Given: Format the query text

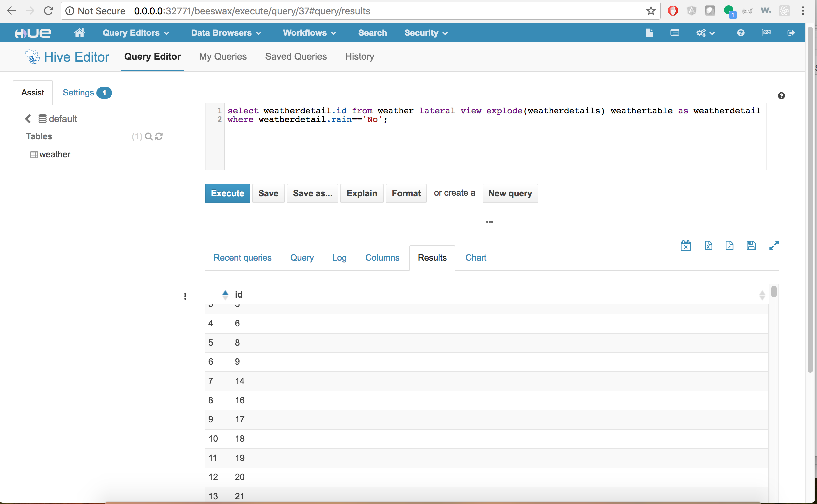Looking at the screenshot, I should point(406,193).
